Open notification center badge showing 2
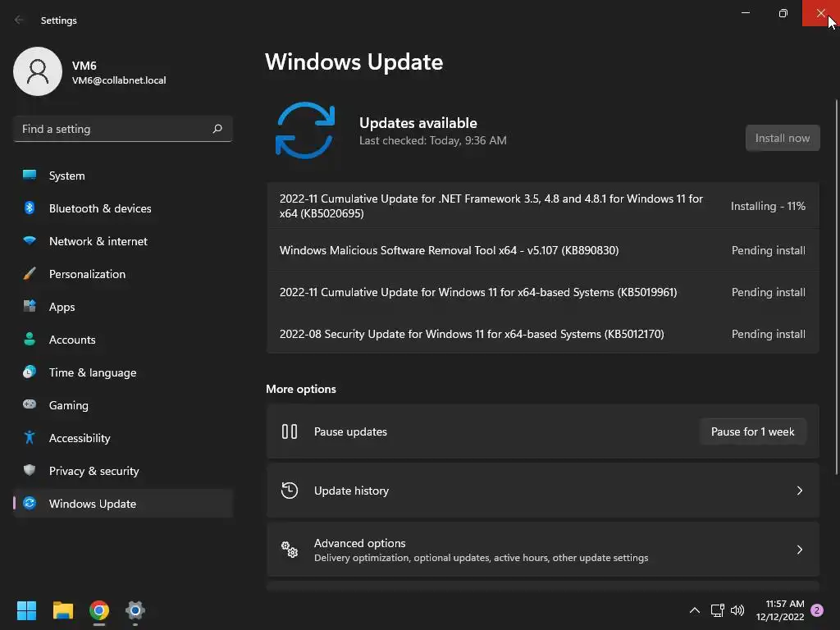Image resolution: width=840 pixels, height=630 pixels. (x=817, y=610)
